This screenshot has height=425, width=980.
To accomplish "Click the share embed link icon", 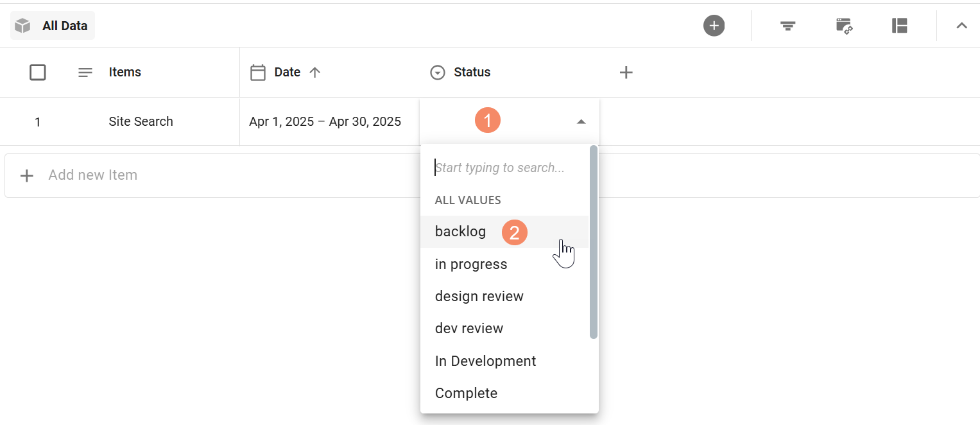I will pos(843,26).
